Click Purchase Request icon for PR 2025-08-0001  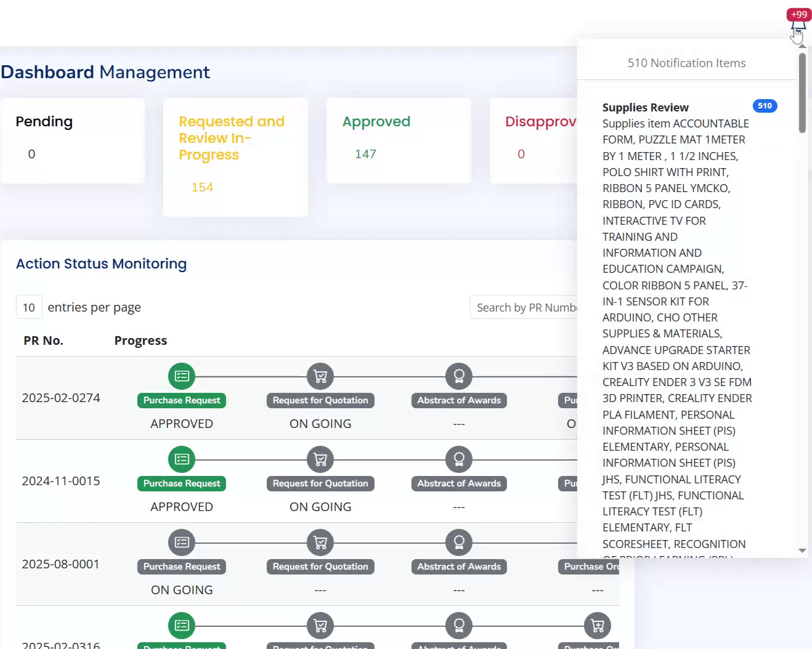coord(182,542)
